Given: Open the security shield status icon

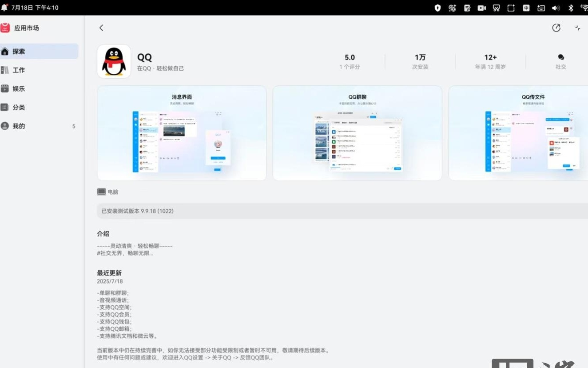Looking at the screenshot, I should [437, 8].
